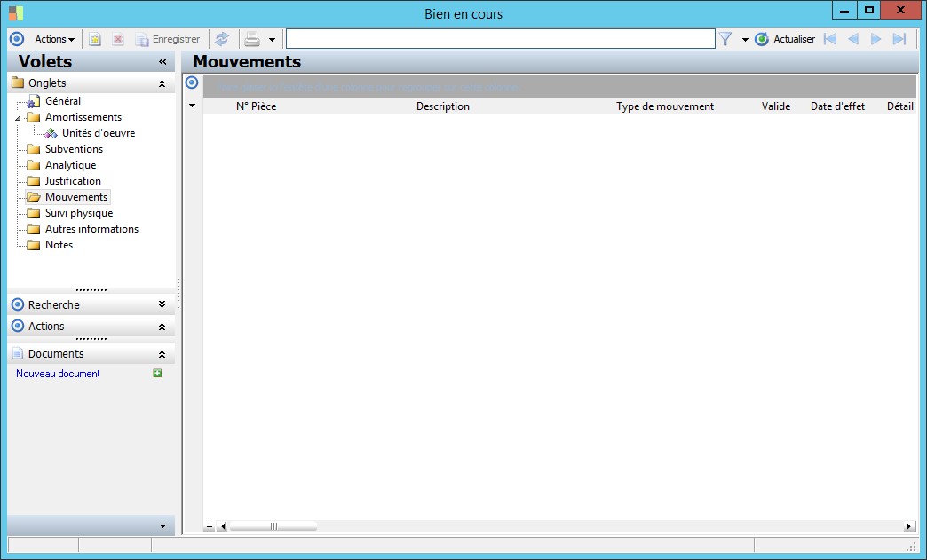This screenshot has width=927, height=560.
Task: Click the Recherche section icon
Action: point(18,304)
